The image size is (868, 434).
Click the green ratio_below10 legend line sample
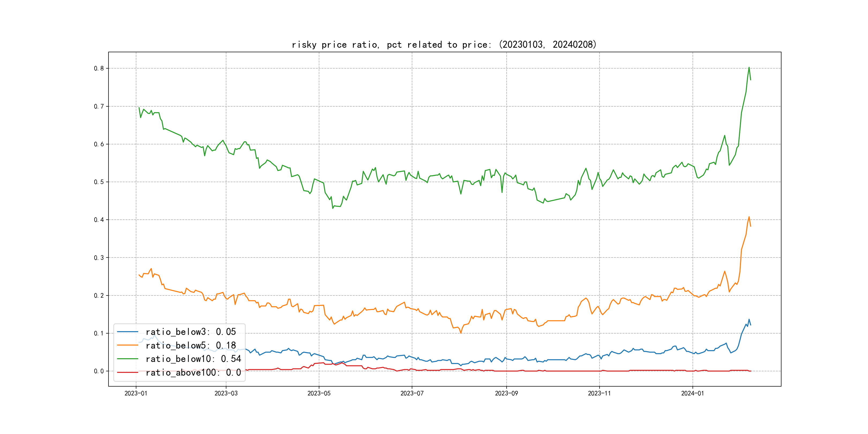(127, 359)
